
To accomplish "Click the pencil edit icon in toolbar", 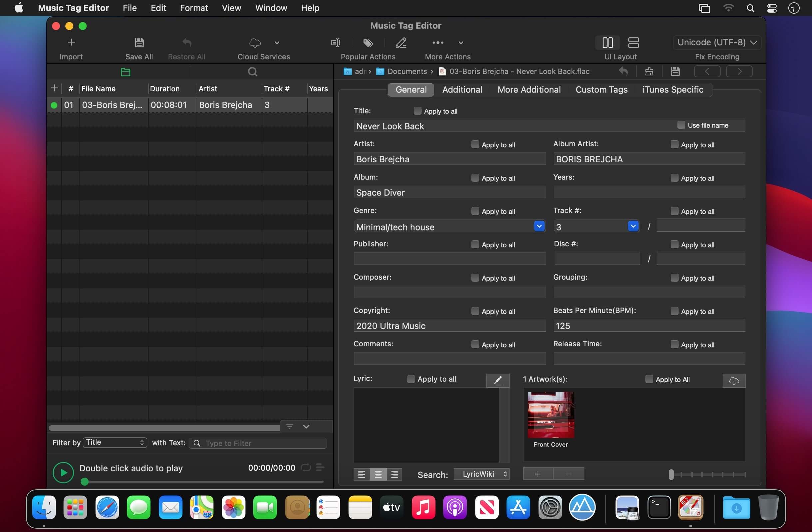I will pos(401,43).
